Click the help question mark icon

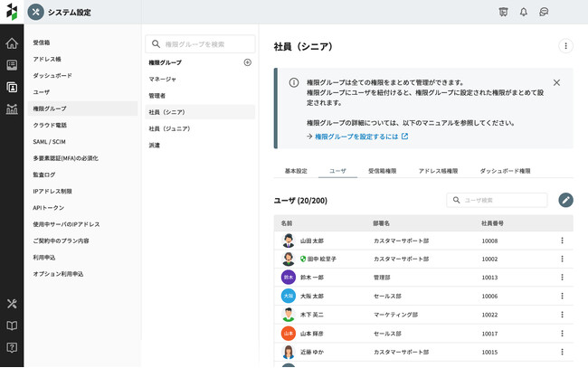coord(12,347)
